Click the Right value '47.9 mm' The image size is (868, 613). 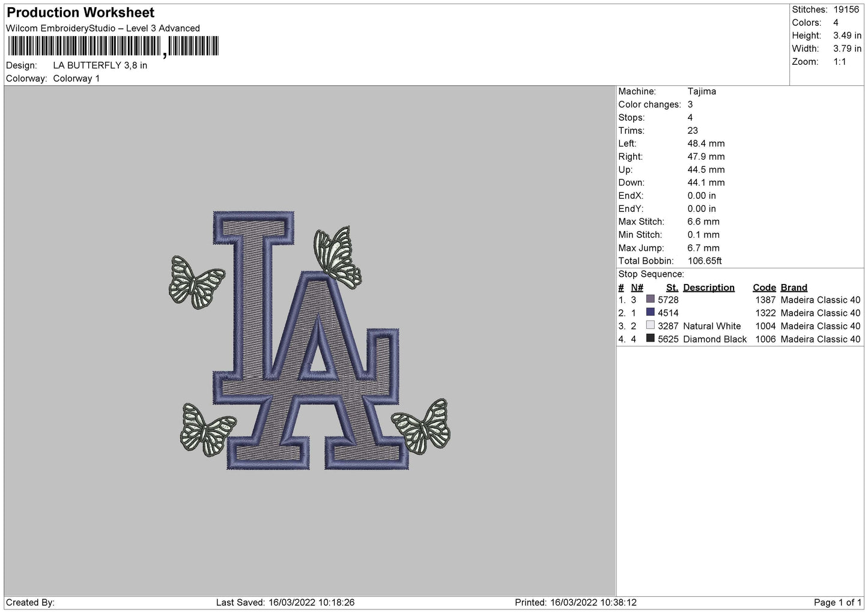[706, 157]
